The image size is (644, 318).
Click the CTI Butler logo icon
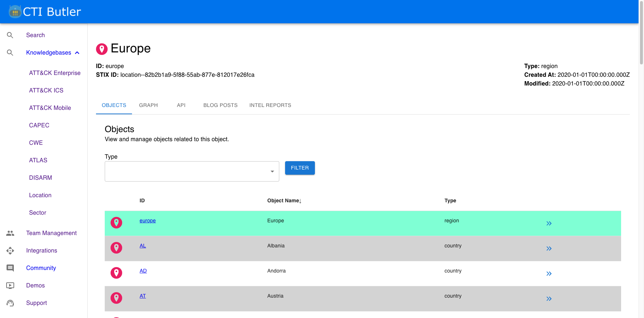tap(15, 12)
